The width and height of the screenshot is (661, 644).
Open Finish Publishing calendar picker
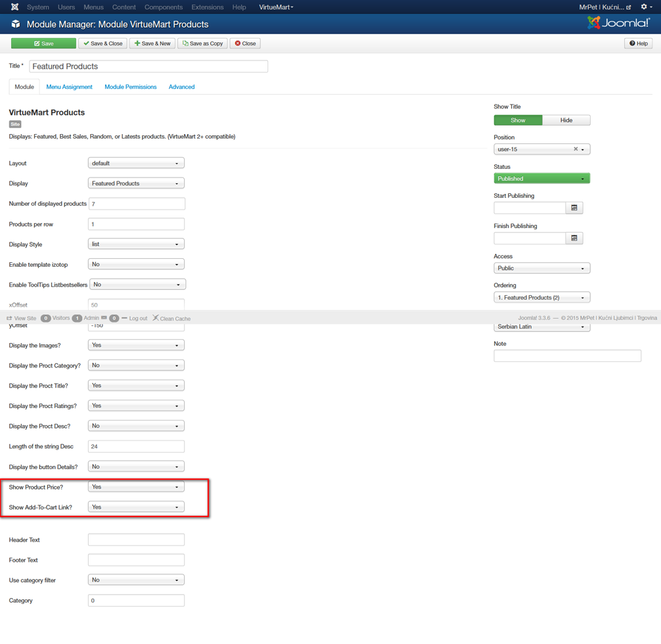pyautogui.click(x=574, y=238)
